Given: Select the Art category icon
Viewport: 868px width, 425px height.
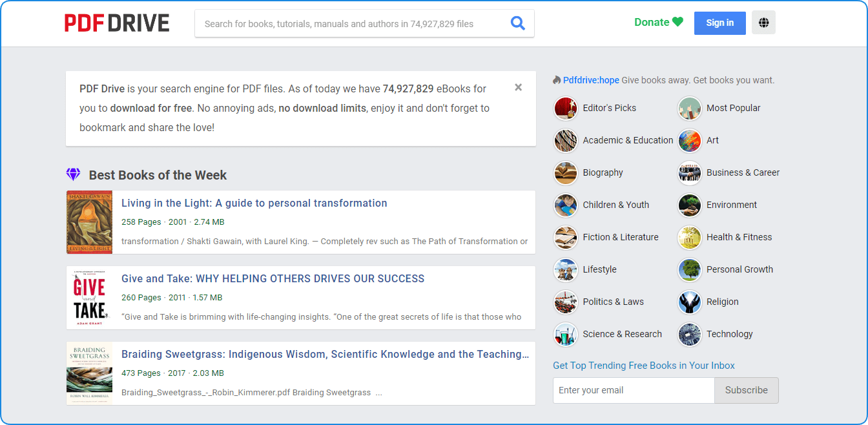Looking at the screenshot, I should (689, 140).
